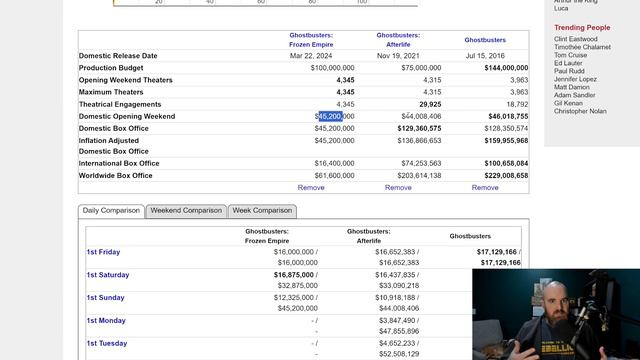Open the Ghostbusters: Frozen Empire movie link
Image resolution: width=640 pixels, height=360 pixels.
point(311,40)
